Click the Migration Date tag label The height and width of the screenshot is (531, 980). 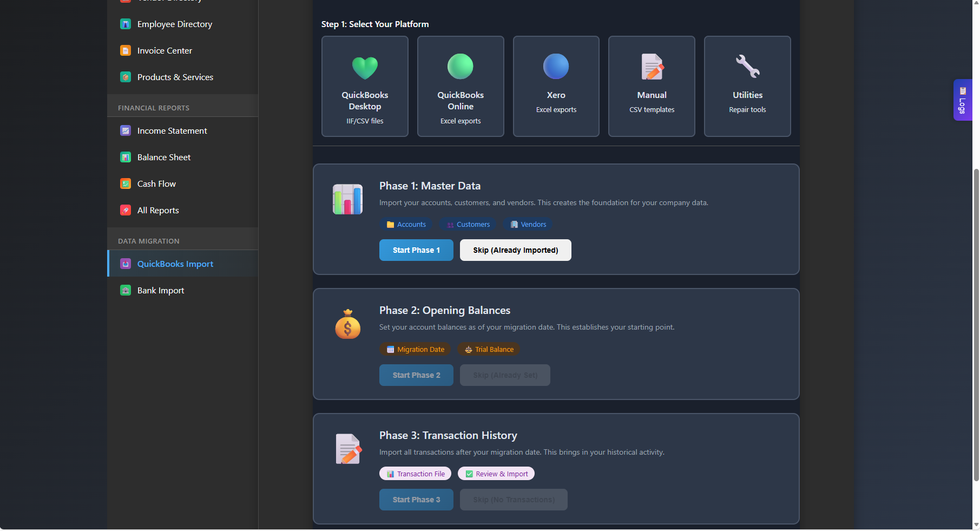(415, 350)
